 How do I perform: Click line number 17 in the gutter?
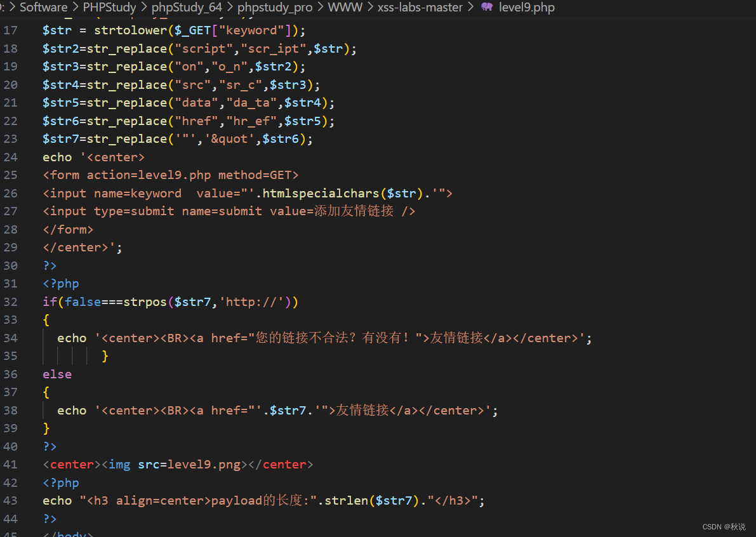11,30
